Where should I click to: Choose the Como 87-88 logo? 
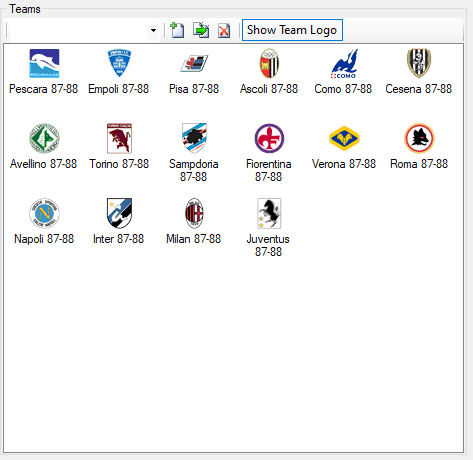tap(344, 64)
